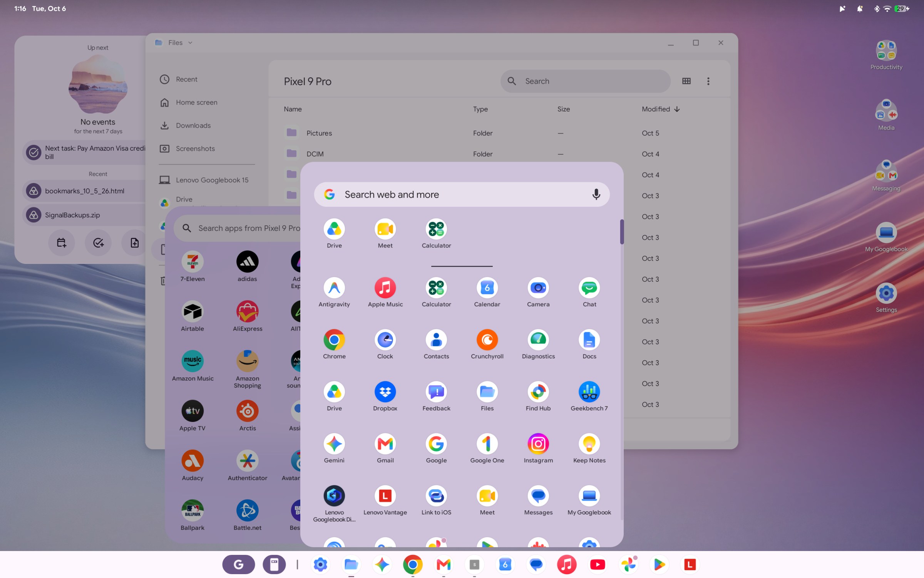The height and width of the screenshot is (578, 924).
Task: Open YouTube from the taskbar
Action: (597, 565)
